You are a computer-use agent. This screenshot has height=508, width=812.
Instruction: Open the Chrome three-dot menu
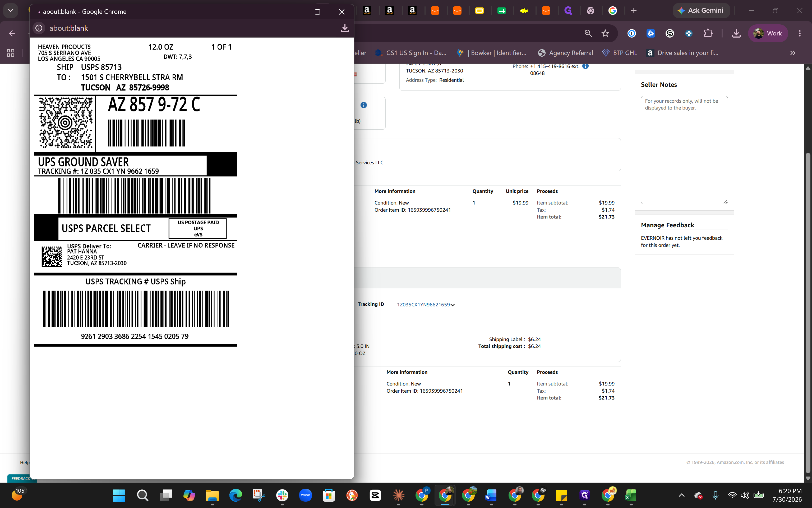coord(800,33)
